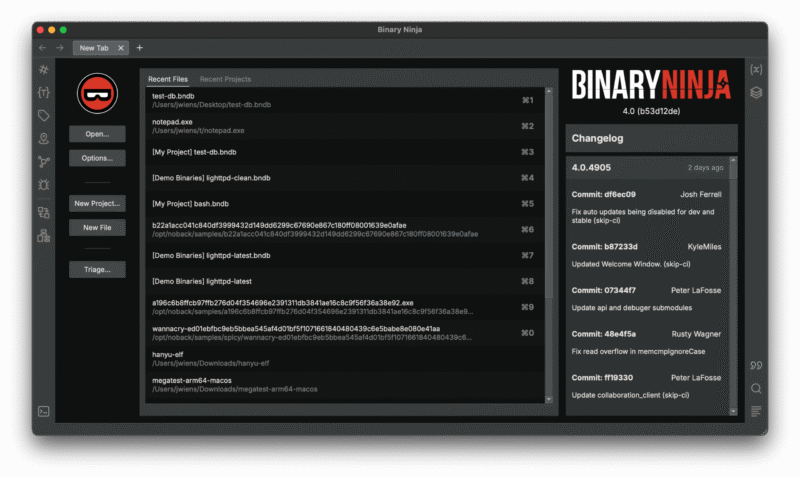This screenshot has height=478, width=800.
Task: Open the Symbols sidebar hash icon
Action: click(x=44, y=69)
